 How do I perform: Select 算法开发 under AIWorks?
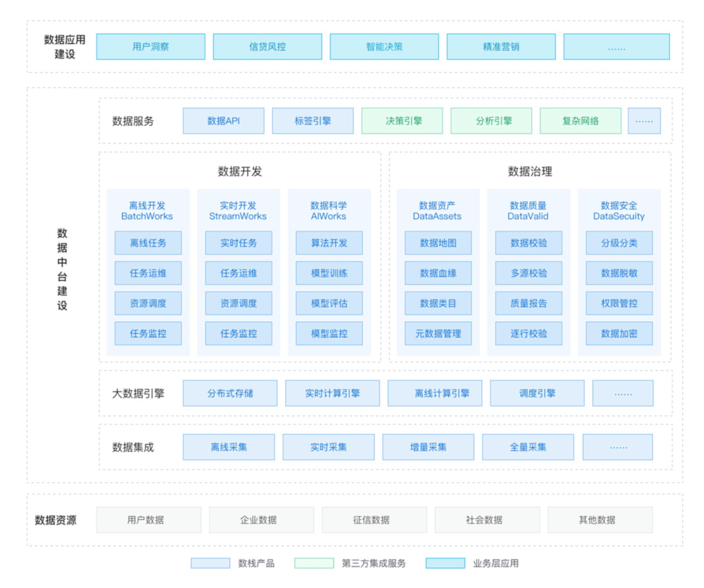click(329, 243)
